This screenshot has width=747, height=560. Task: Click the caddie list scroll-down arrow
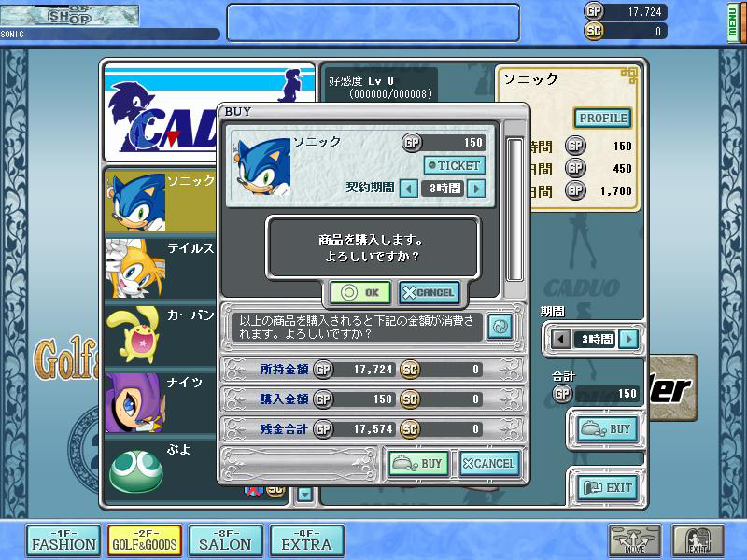pyautogui.click(x=304, y=495)
